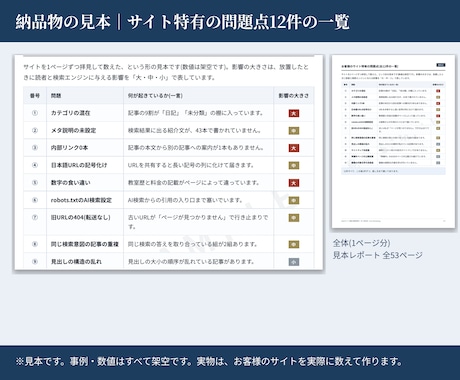Click the 中 badge in 同じ検索意図の記事の重複 row
The width and height of the screenshot is (460, 380).
point(294,244)
